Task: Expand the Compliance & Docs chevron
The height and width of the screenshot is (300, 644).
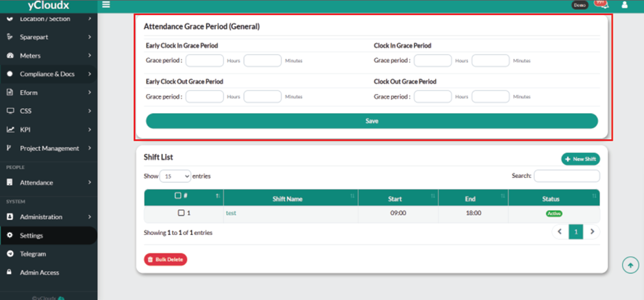Action: click(x=89, y=74)
